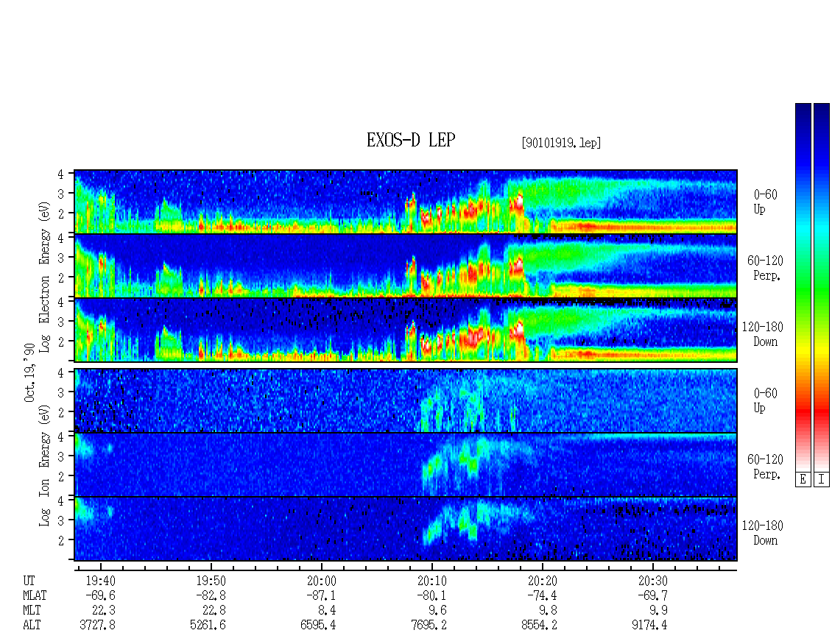Click the Oct.19,'90 date label
This screenshot has height=644, width=832.
click(29, 372)
